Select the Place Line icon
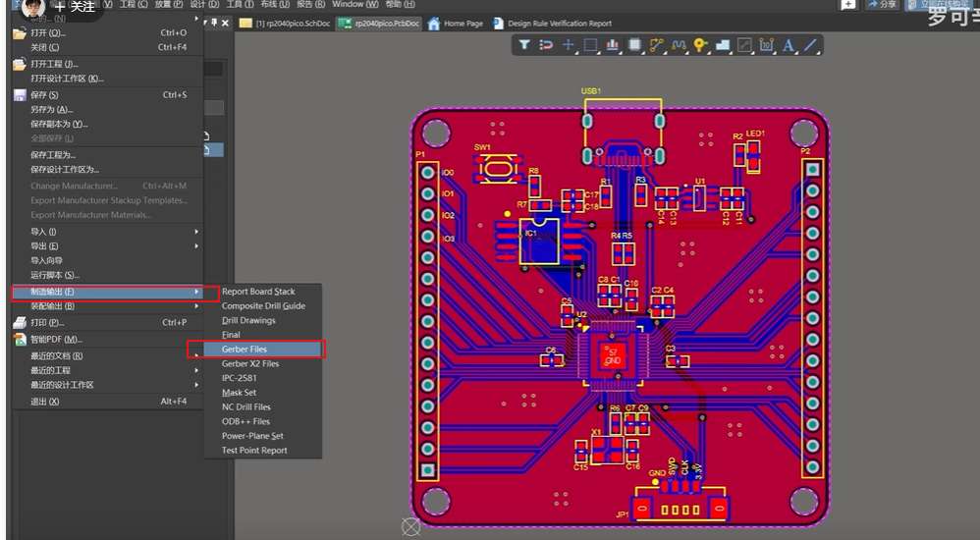Screen dimensions: 980x540 coord(810,45)
